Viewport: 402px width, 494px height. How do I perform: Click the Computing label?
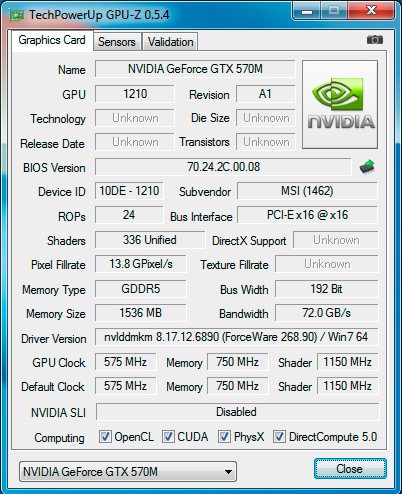[x=59, y=438]
